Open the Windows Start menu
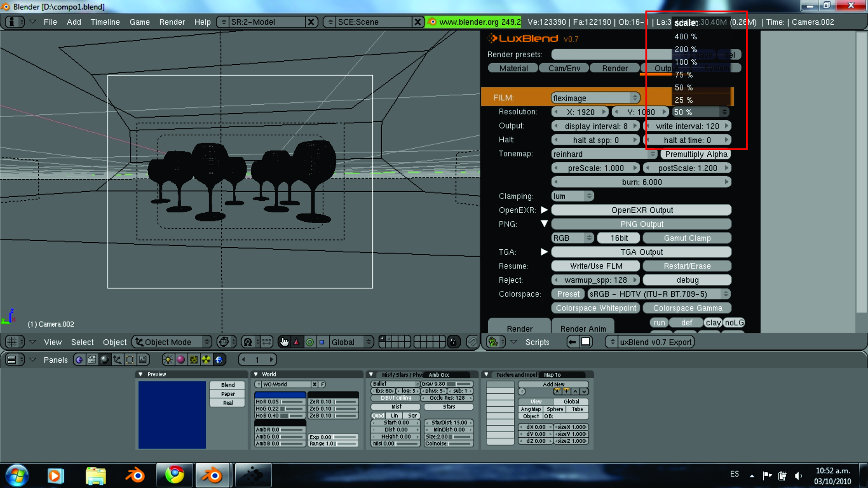This screenshot has width=868, height=488. pyautogui.click(x=17, y=476)
